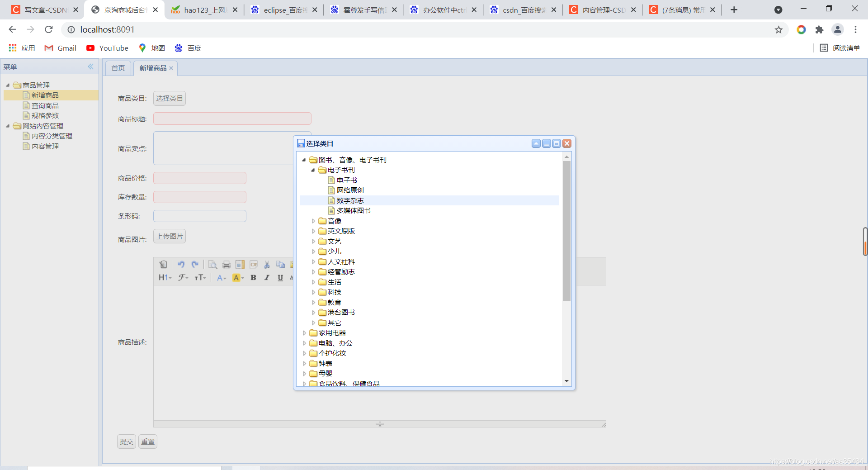Collapse 网站内容管理 menu tree node
Screen dimensions: 868x470
coord(8,126)
